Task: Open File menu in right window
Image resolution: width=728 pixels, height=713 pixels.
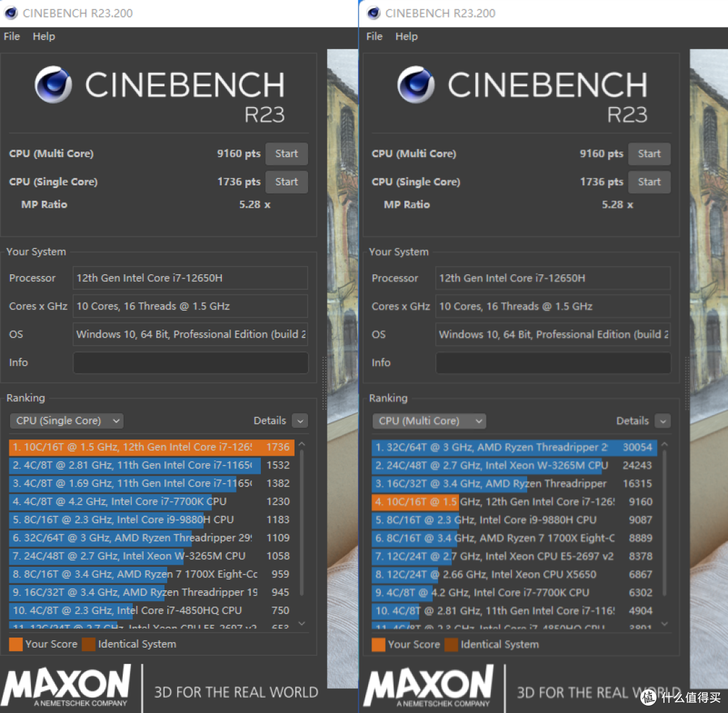Action: [x=374, y=36]
